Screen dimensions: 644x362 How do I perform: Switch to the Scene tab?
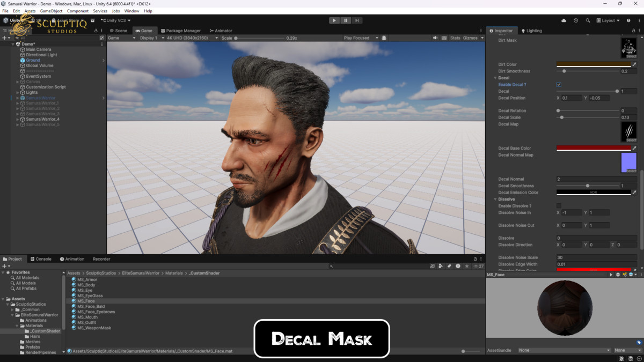[x=119, y=31]
